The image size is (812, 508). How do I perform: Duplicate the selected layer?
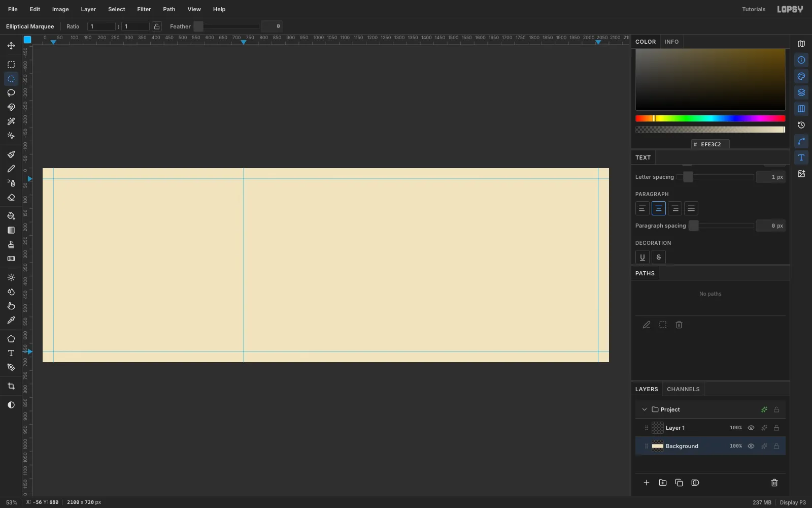[x=679, y=483]
